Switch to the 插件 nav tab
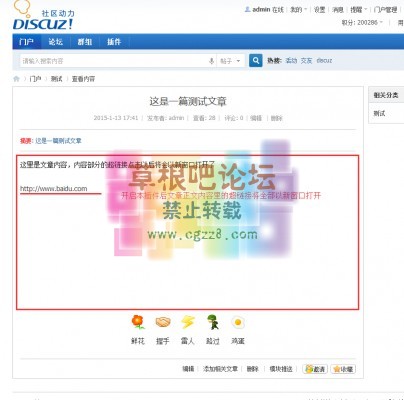 point(114,42)
